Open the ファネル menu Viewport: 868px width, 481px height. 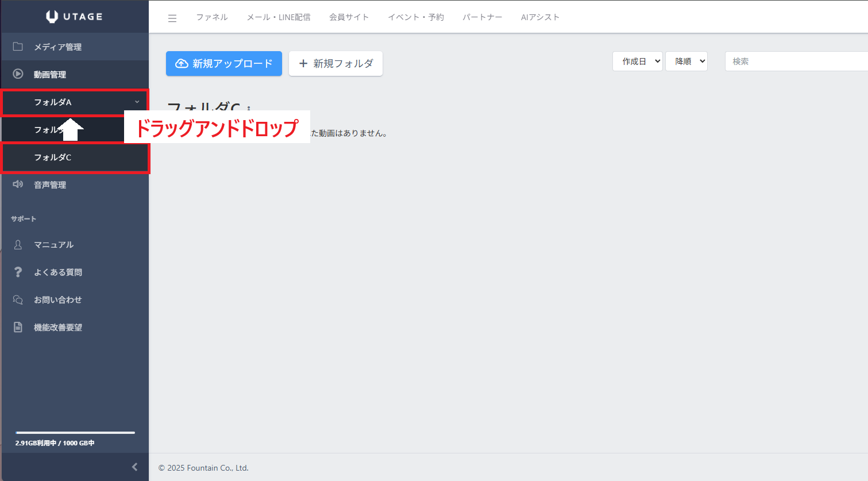click(211, 17)
